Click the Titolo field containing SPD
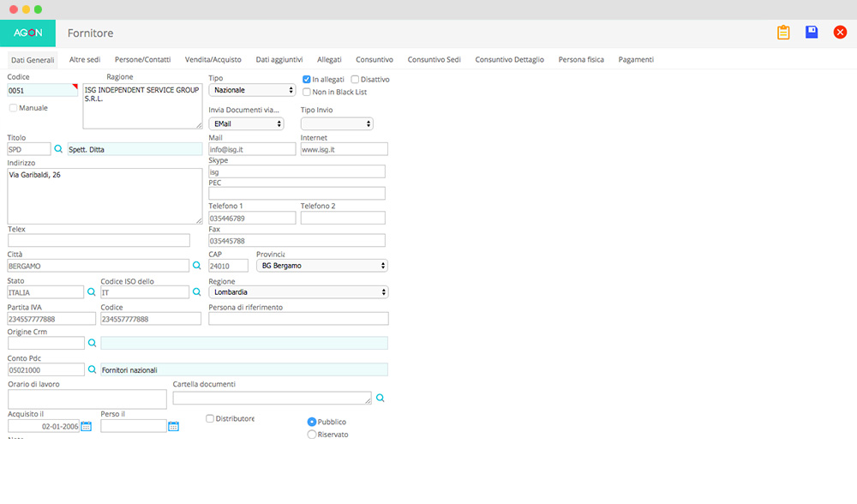The width and height of the screenshot is (857, 504). tap(29, 149)
